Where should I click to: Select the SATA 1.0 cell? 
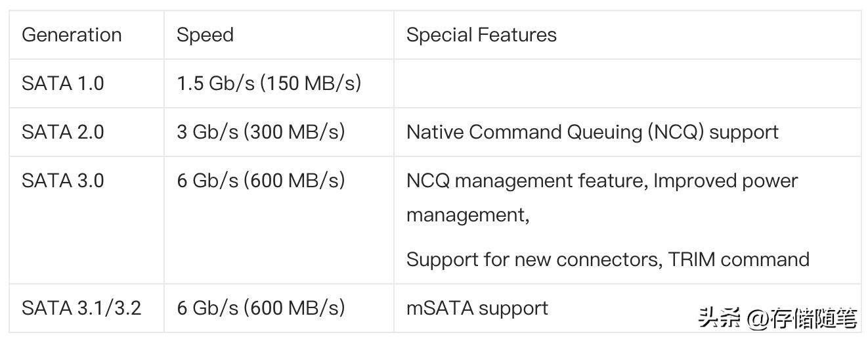pos(63,83)
